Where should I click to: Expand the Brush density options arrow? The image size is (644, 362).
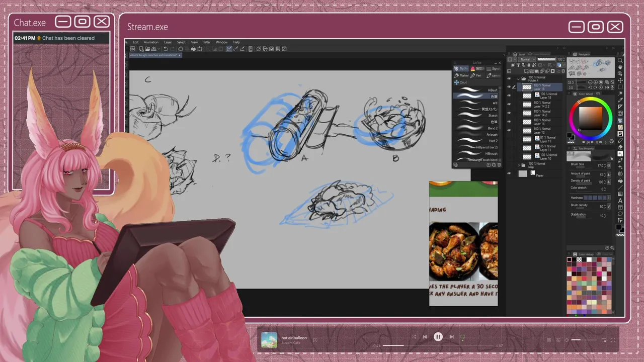608,206
